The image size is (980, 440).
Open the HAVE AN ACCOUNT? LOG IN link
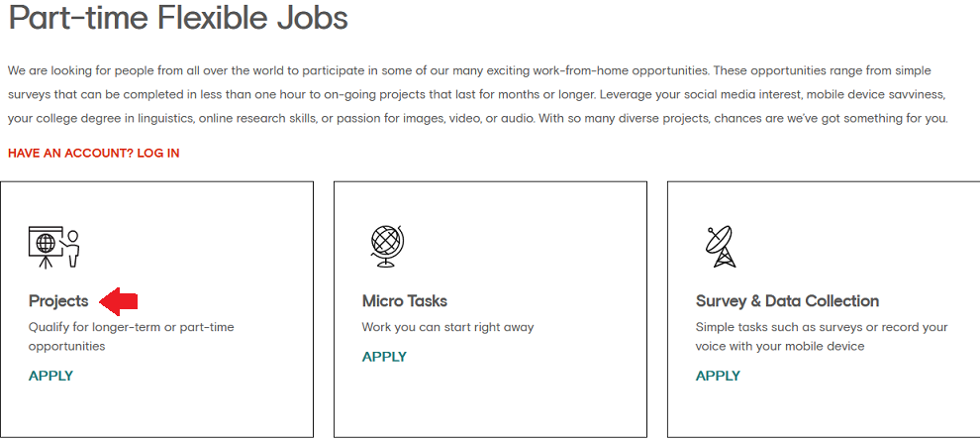[x=94, y=154]
